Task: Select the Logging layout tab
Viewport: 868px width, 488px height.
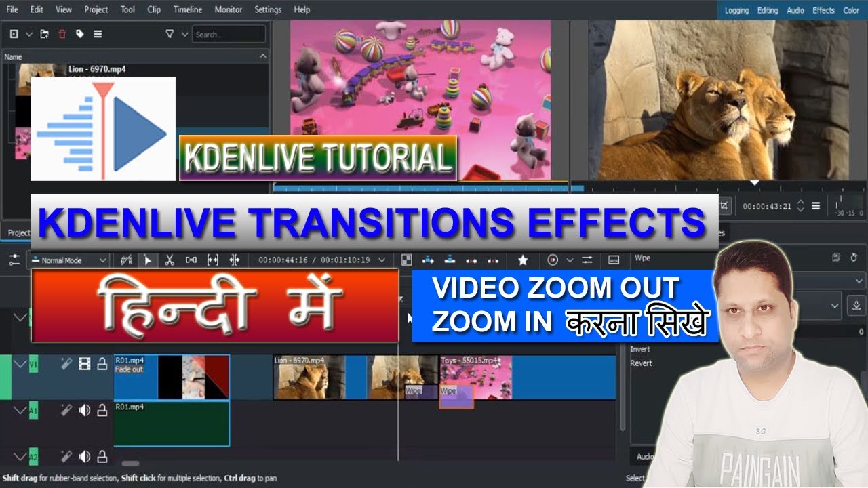Action: click(x=736, y=10)
